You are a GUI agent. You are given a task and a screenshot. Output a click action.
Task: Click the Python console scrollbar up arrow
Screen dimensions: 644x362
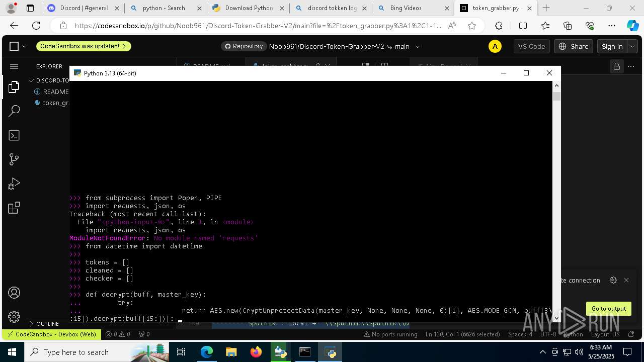(556, 85)
